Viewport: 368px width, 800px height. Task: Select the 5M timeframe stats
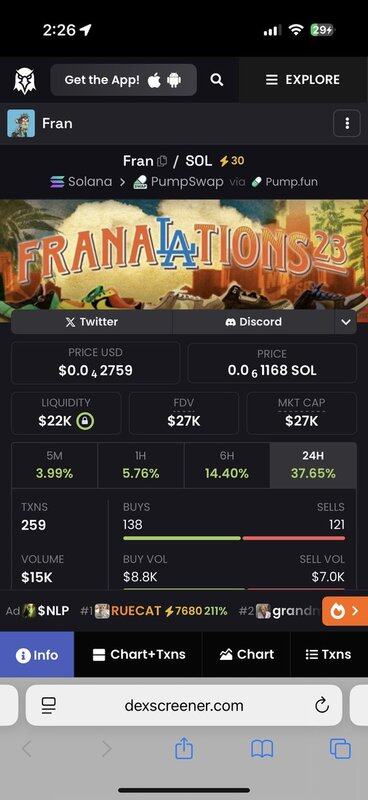point(55,465)
